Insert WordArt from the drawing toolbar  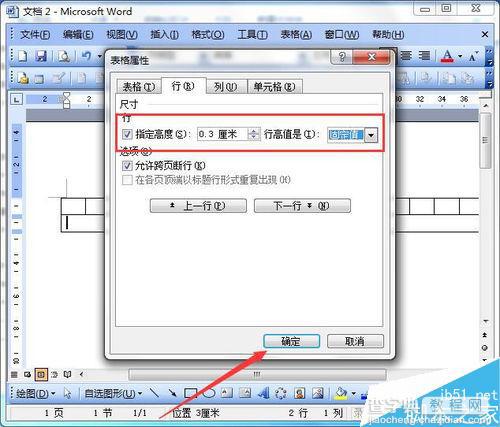[x=263, y=393]
